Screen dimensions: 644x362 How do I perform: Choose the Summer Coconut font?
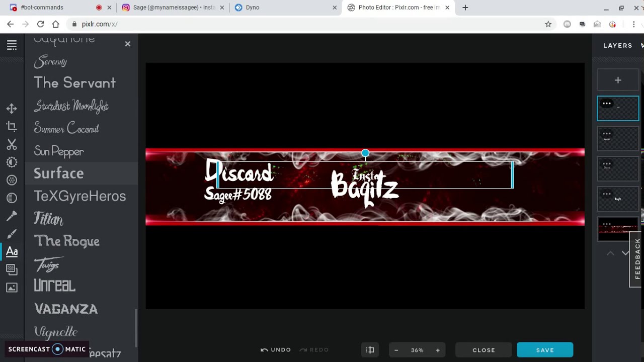66,129
